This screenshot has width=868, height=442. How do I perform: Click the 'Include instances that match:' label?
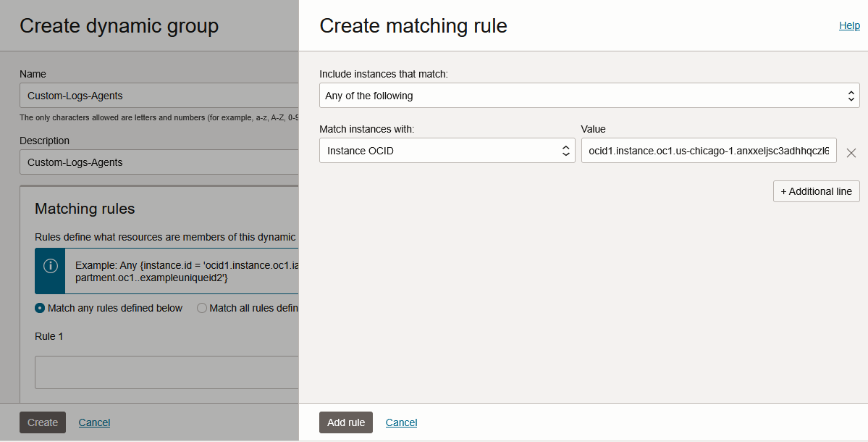(384, 74)
